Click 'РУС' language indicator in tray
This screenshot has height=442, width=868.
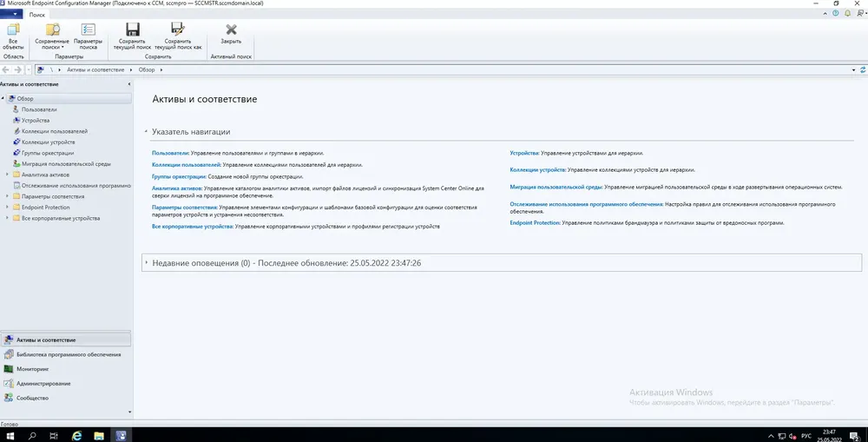point(806,436)
